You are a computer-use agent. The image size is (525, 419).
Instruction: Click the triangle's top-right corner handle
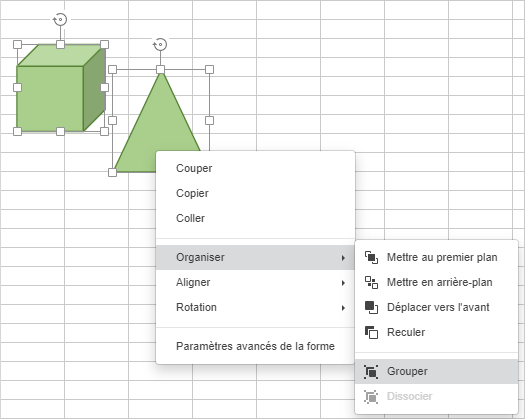point(209,69)
